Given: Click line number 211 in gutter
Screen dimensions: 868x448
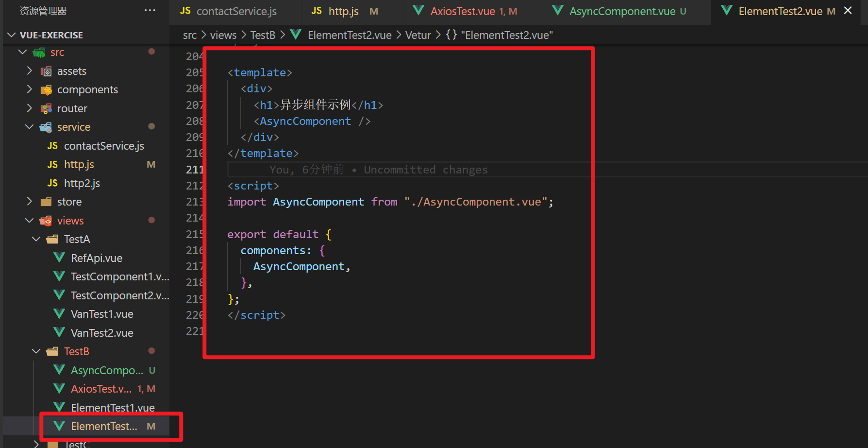Looking at the screenshot, I should 194,170.
